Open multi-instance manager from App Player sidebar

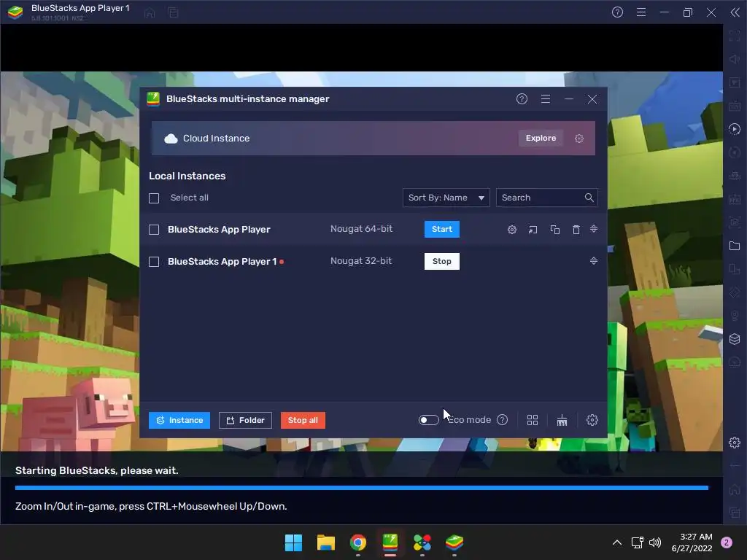pyautogui.click(x=735, y=339)
